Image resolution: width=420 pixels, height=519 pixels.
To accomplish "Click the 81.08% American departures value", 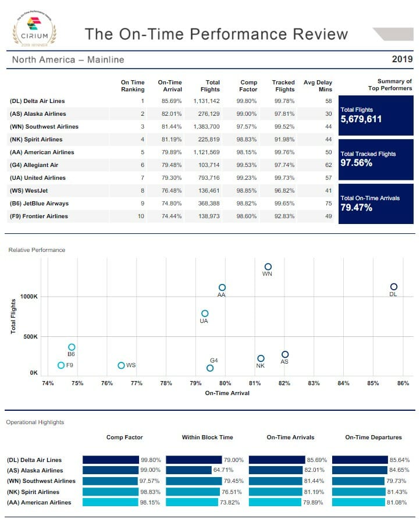I will pyautogui.click(x=397, y=503).
